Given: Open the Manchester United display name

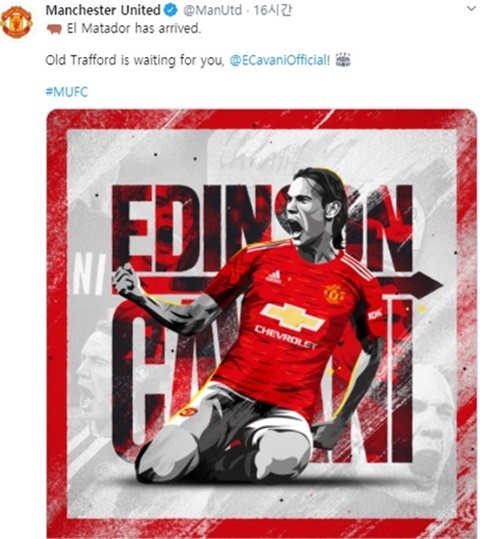Looking at the screenshot, I should (103, 10).
